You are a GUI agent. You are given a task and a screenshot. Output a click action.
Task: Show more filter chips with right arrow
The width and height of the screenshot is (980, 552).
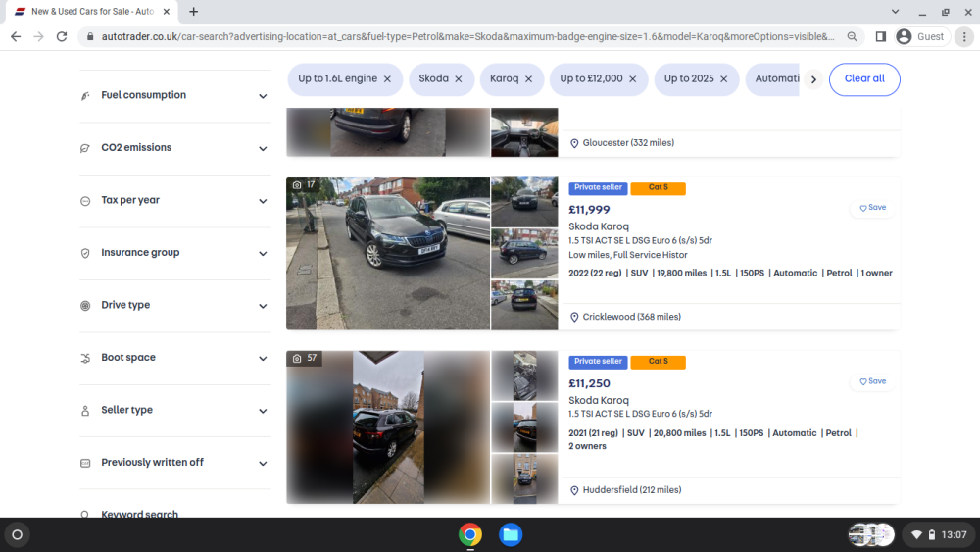click(813, 79)
